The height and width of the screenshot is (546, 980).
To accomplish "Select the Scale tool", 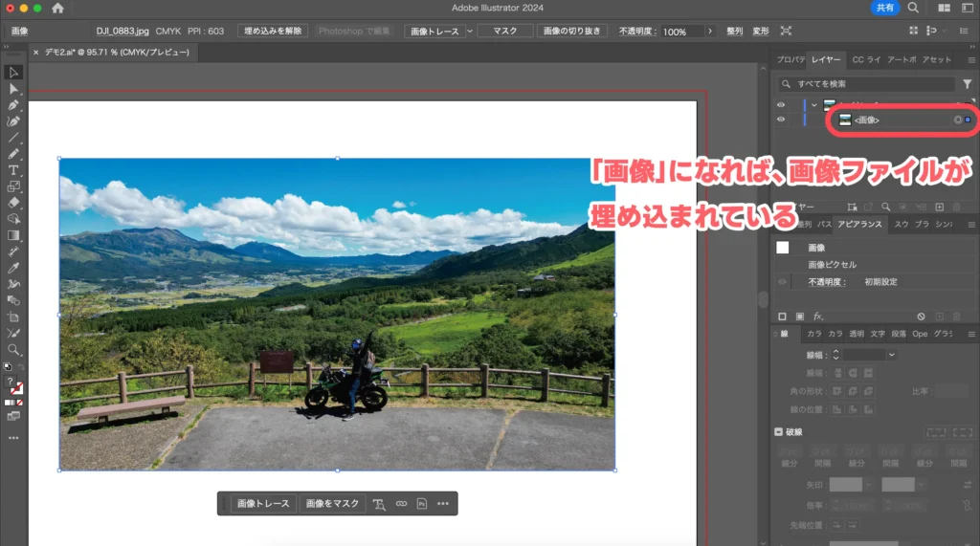I will [13, 186].
